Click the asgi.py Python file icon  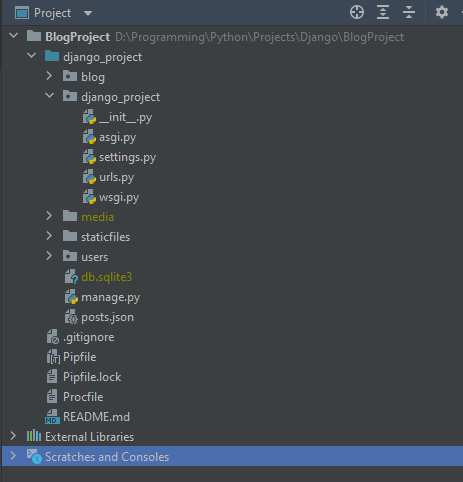pyautogui.click(x=89, y=137)
